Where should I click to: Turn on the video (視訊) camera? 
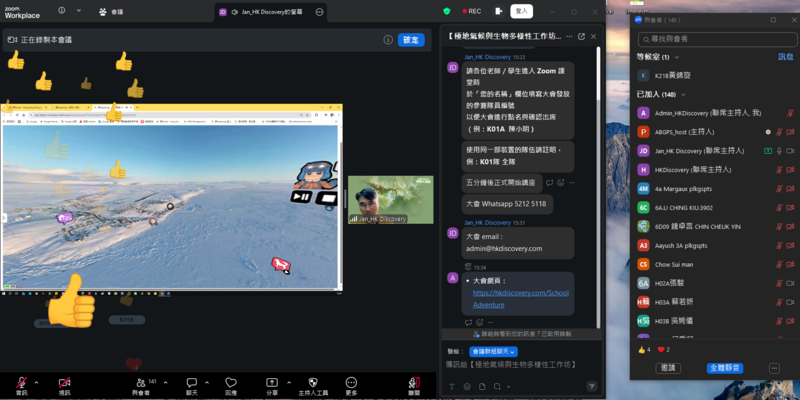pos(64,382)
